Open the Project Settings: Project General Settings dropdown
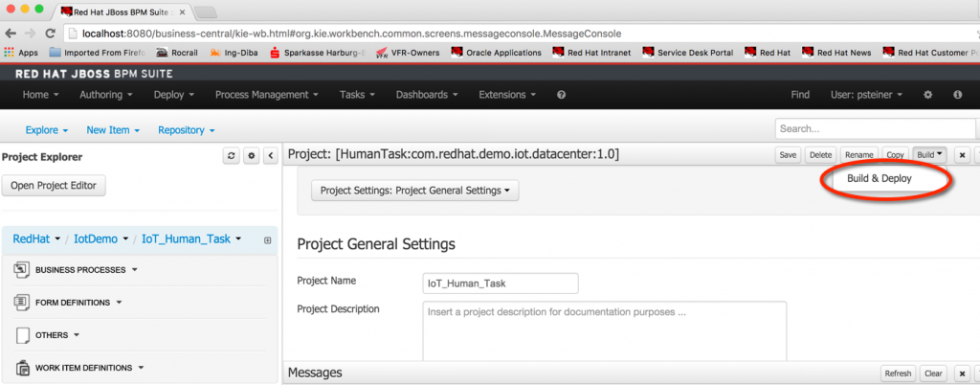Image resolution: width=980 pixels, height=385 pixels. click(x=415, y=191)
